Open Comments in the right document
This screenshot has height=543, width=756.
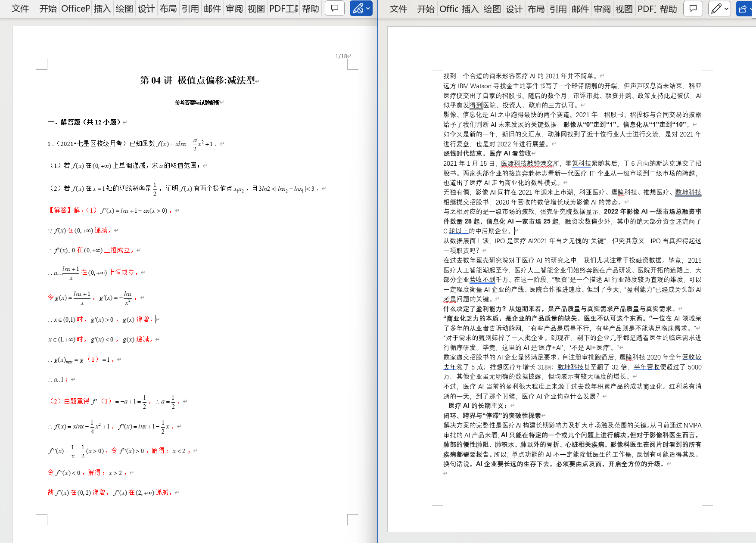(x=693, y=8)
